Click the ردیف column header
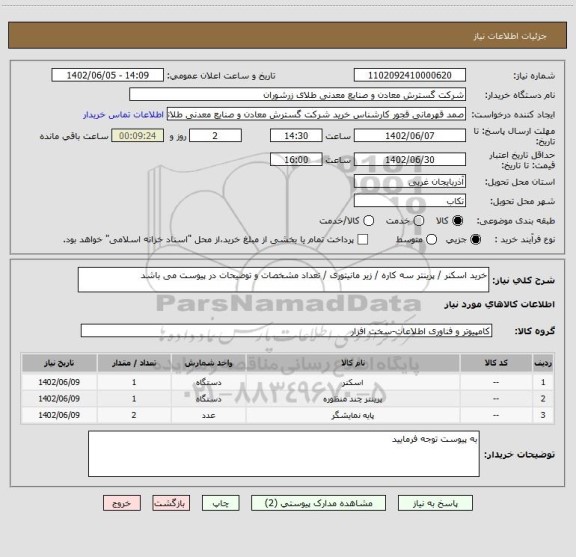Screen dimensions: 576x557 pyautogui.click(x=543, y=363)
